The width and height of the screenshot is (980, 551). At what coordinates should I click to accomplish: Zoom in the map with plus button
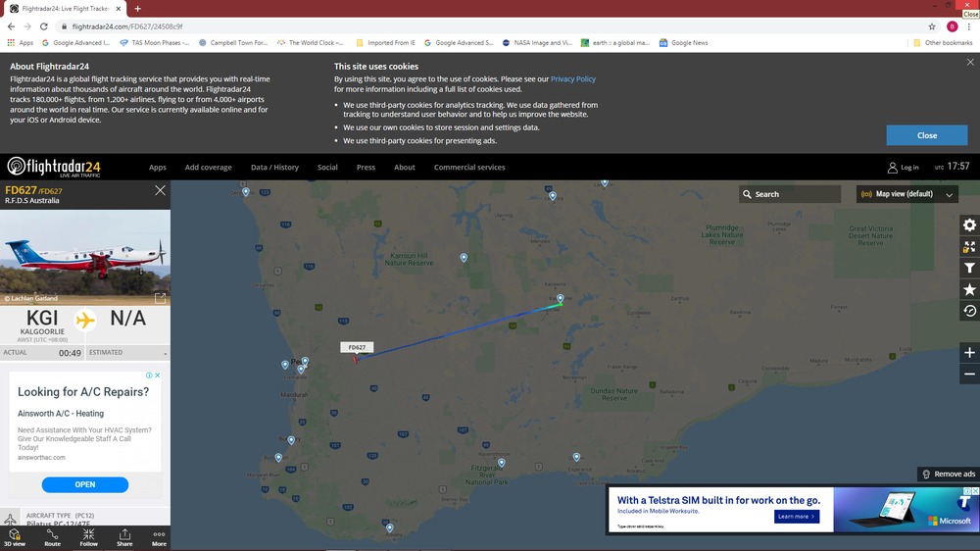969,353
